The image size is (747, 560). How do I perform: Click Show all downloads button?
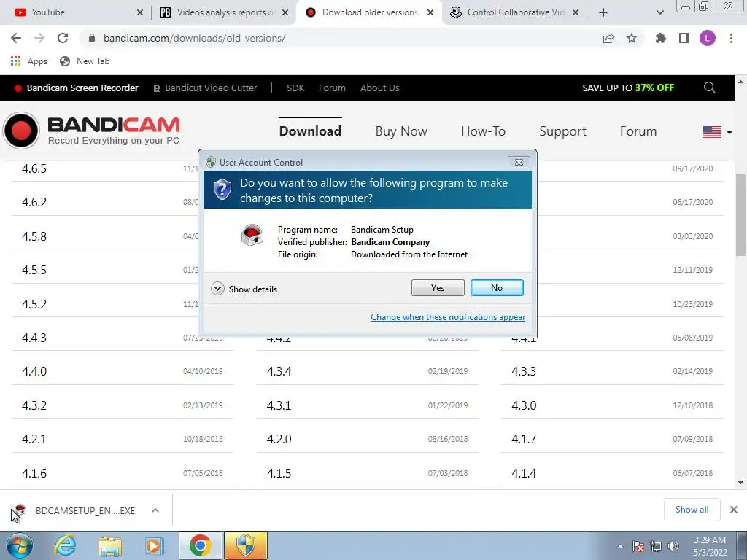692,510
